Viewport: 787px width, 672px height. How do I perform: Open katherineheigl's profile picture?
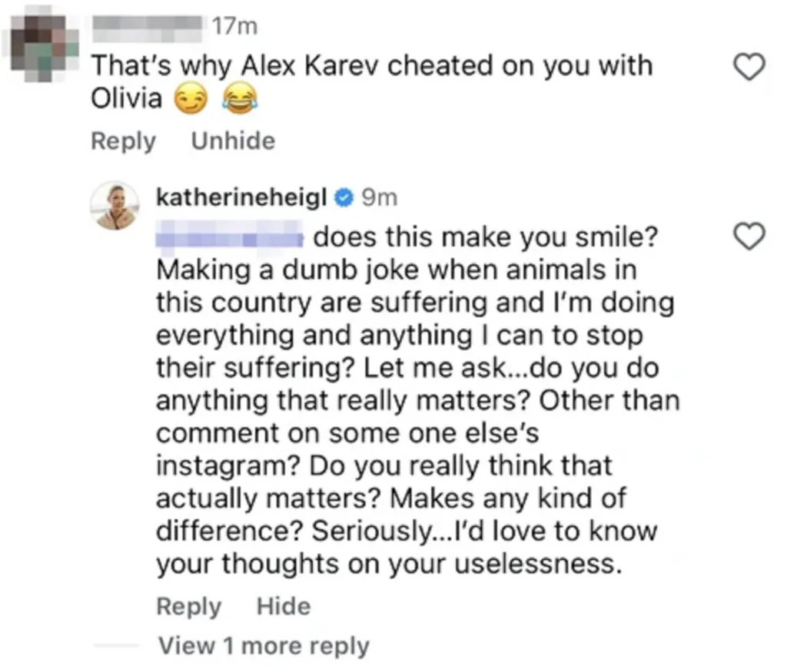tap(115, 201)
